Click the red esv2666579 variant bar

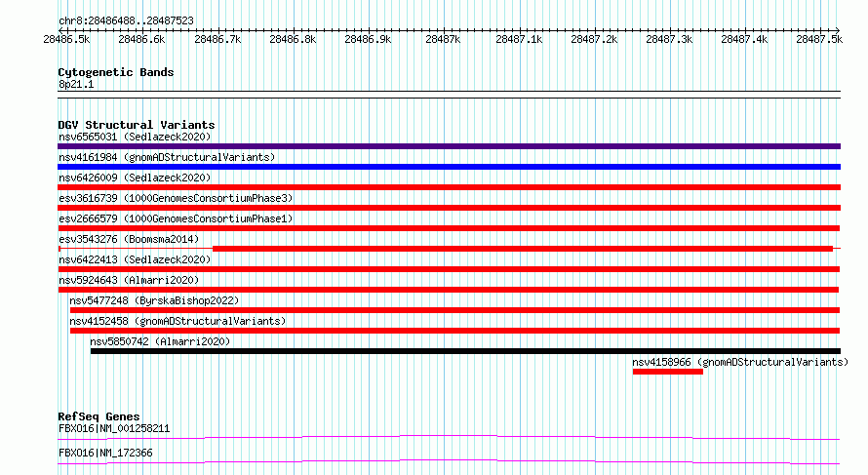pos(449,228)
